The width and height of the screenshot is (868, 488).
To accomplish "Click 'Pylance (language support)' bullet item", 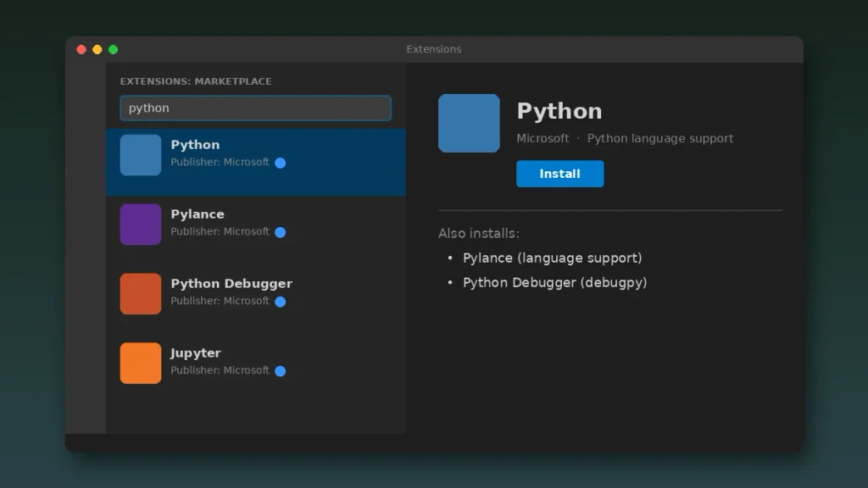I will click(x=553, y=258).
